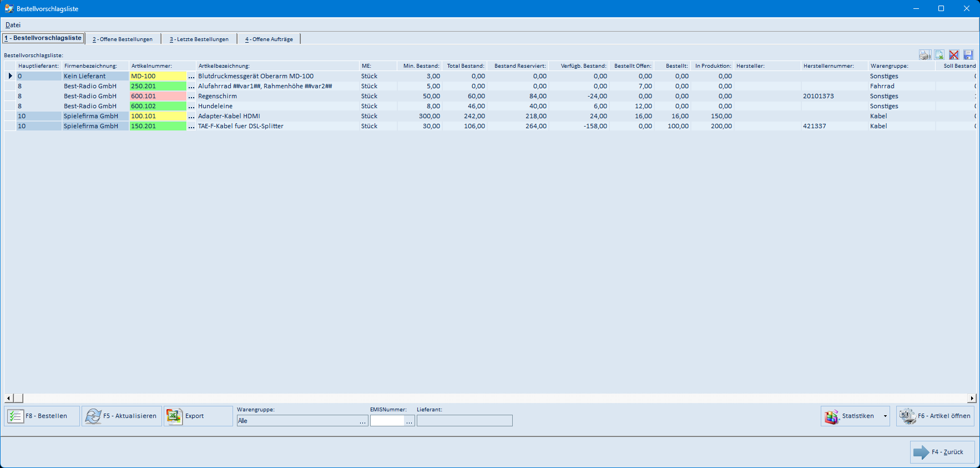Click the Statistiken button label
This screenshot has height=468, width=980.
point(858,416)
